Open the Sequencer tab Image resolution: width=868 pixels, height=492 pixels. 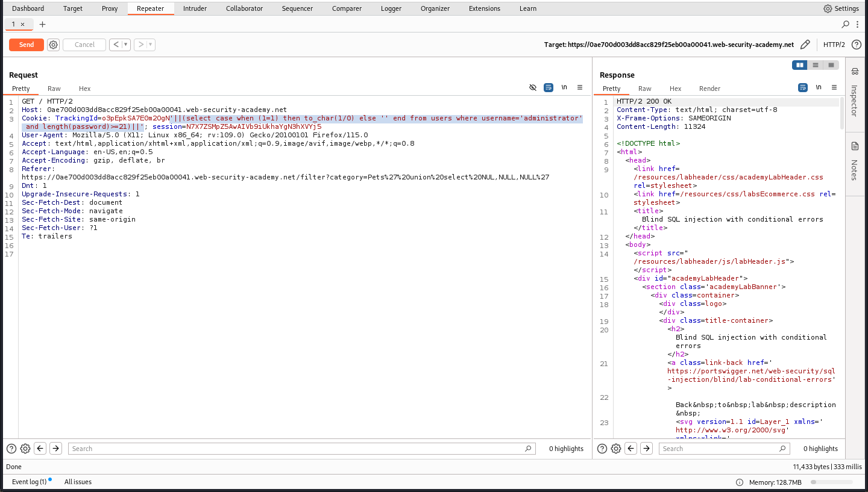[297, 8]
